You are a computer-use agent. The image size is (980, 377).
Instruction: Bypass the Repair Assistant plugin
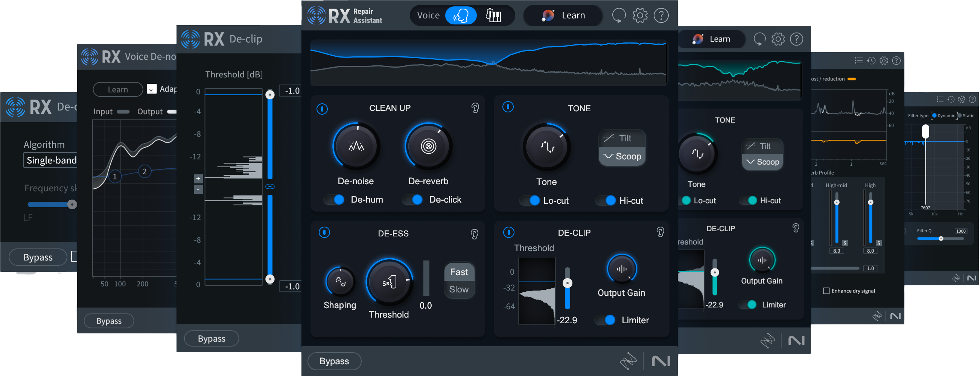coord(334,361)
